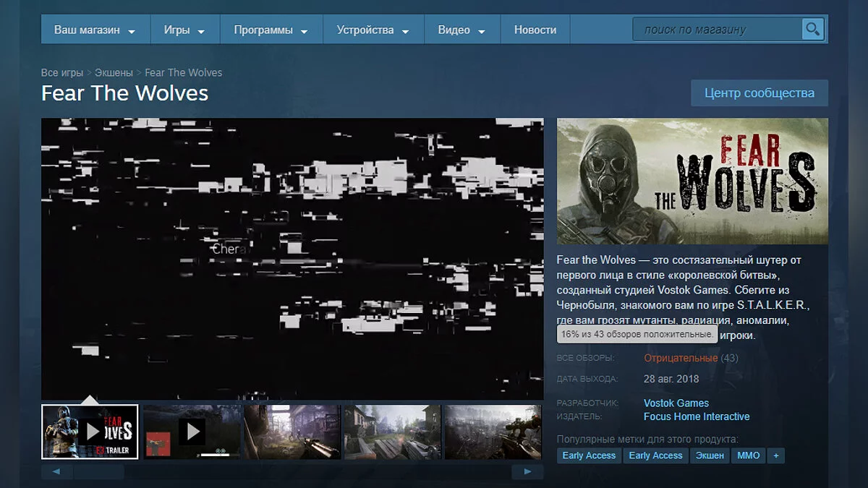Open the Vostok Games developer link

point(676,403)
